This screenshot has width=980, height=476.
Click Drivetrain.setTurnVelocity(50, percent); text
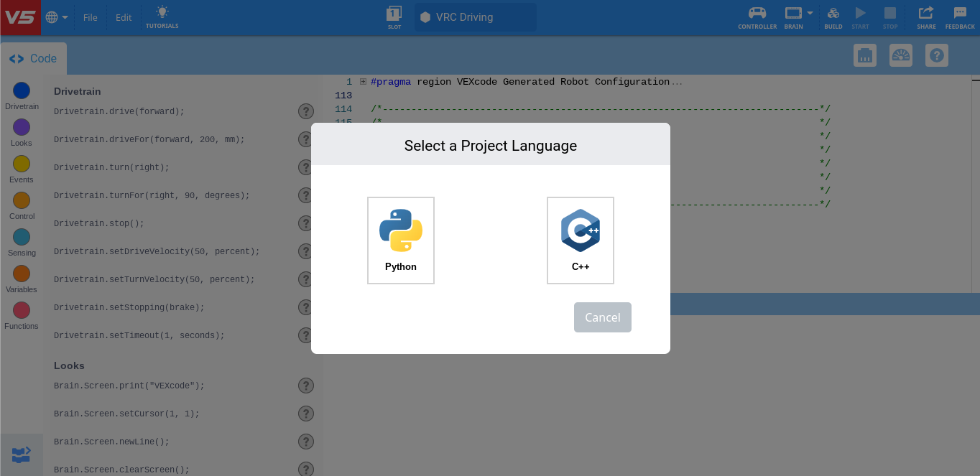(154, 279)
